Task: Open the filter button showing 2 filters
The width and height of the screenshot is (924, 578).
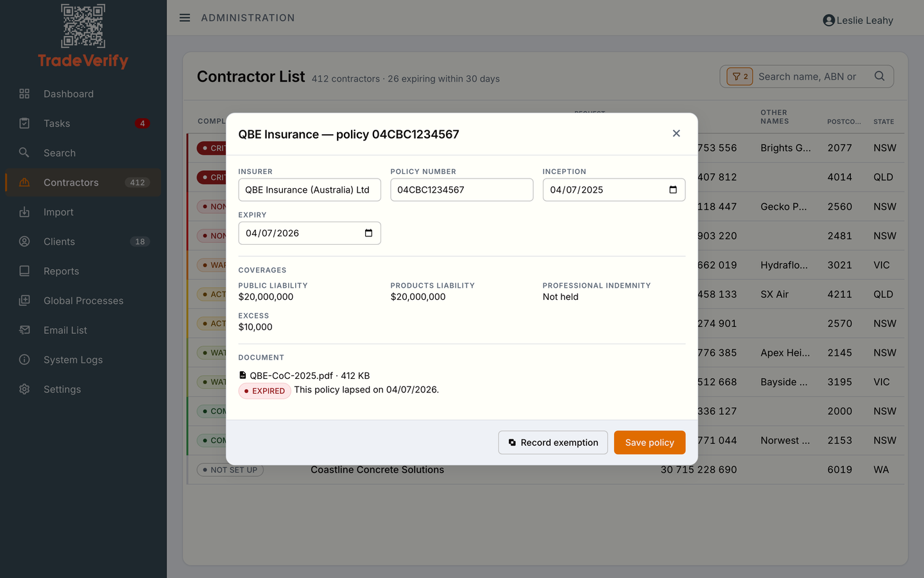Action: click(x=740, y=76)
